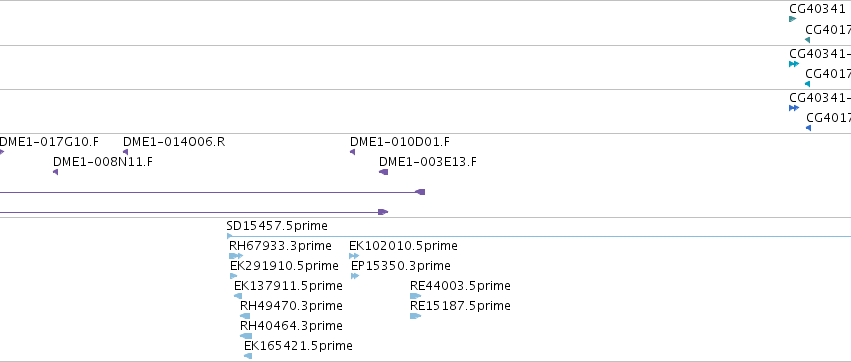The width and height of the screenshot is (851, 362).
Task: Select the DME1-010D01.F feature arrow
Action: (x=352, y=152)
